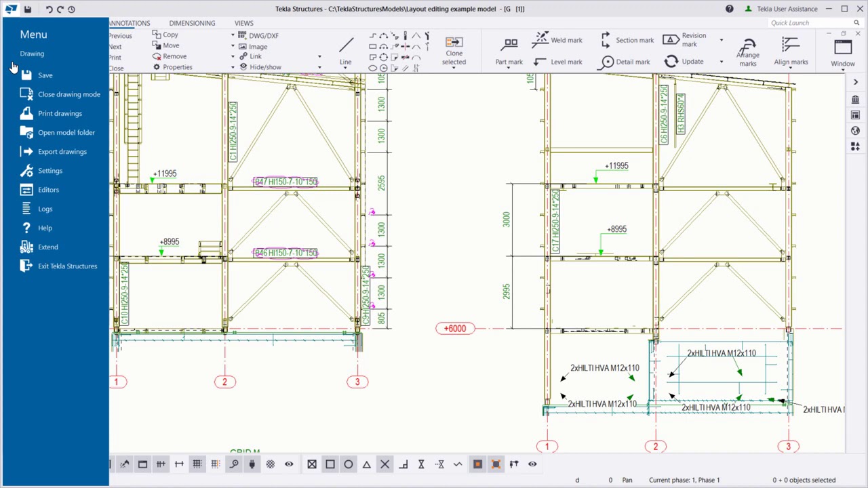Open the Revision mark dropdown arrow
Viewport: 868px width, 488px height.
tap(721, 40)
